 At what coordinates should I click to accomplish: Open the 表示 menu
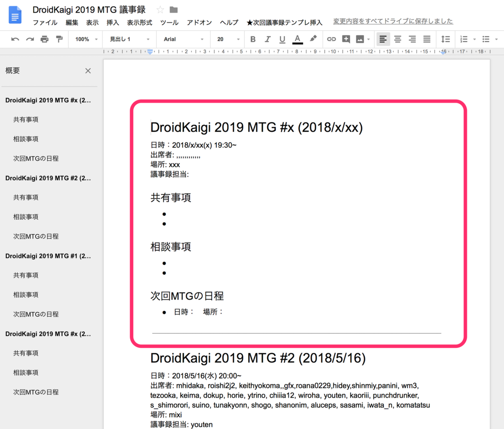[92, 22]
